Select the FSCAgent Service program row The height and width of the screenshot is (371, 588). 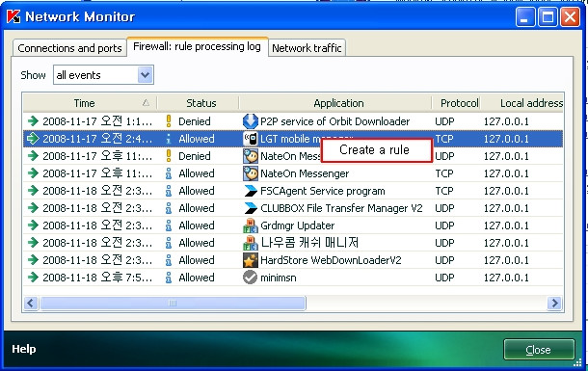tap(293, 191)
